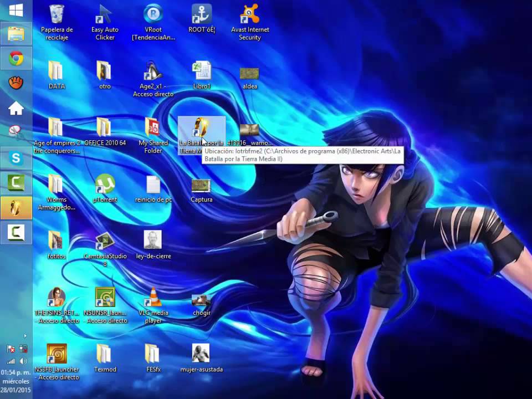Select the µTorrent shortcut
The image size is (532, 399).
coord(105,188)
